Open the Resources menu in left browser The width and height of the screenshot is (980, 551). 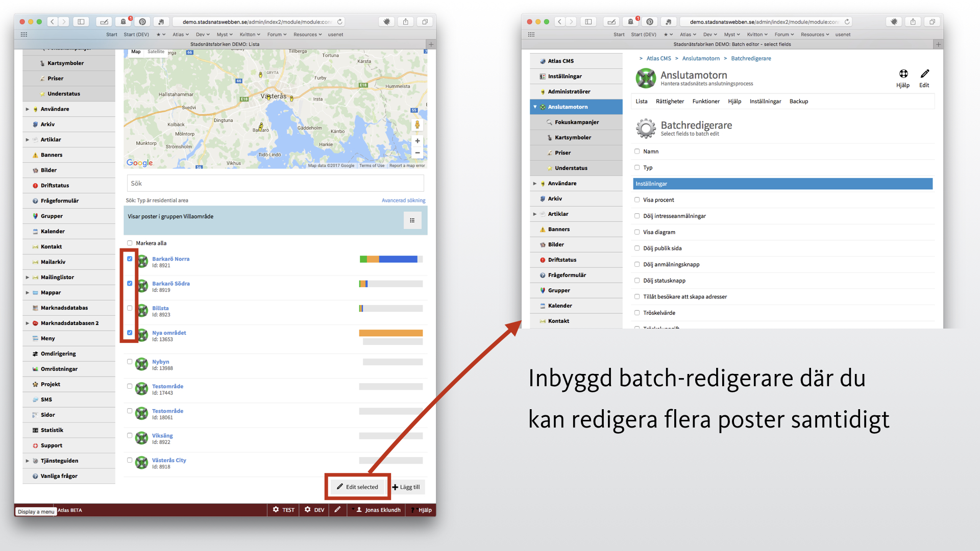307,35
